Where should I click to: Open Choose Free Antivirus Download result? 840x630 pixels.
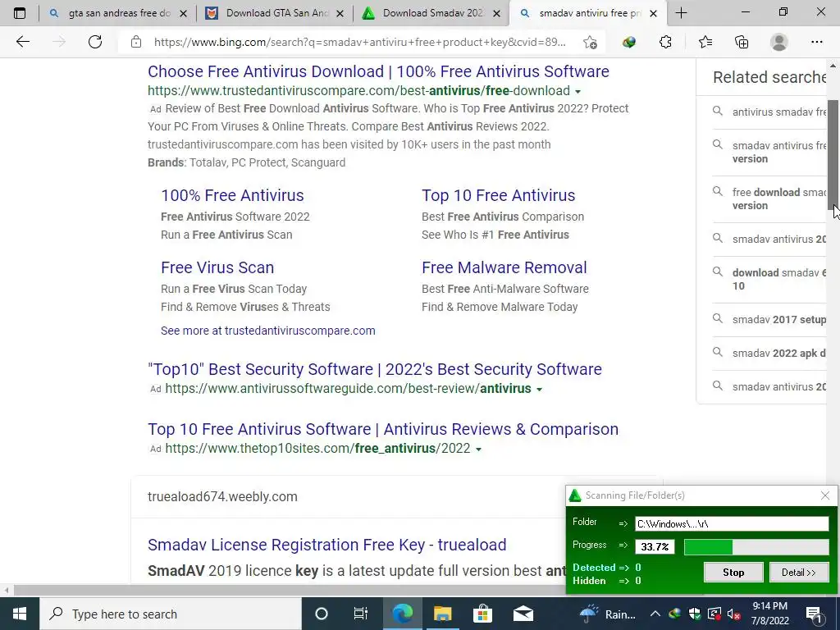[378, 71]
